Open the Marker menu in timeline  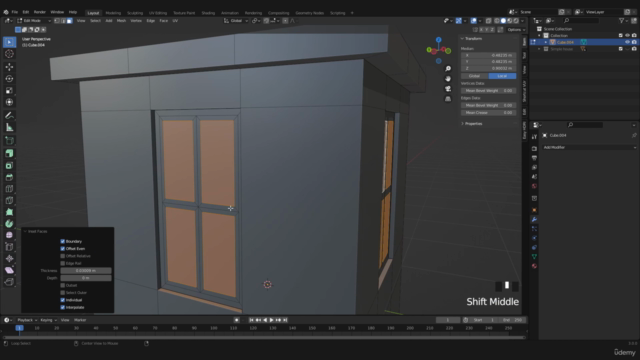(80, 320)
